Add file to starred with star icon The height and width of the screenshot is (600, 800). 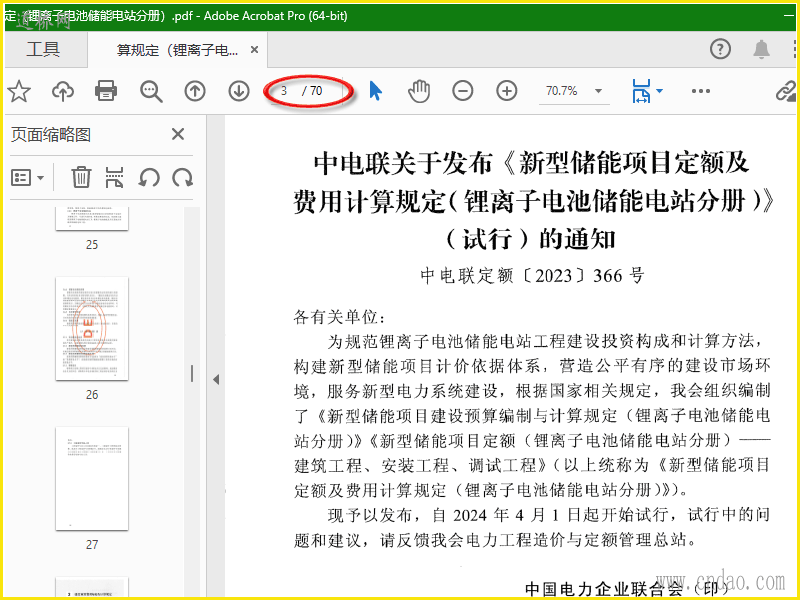19,91
